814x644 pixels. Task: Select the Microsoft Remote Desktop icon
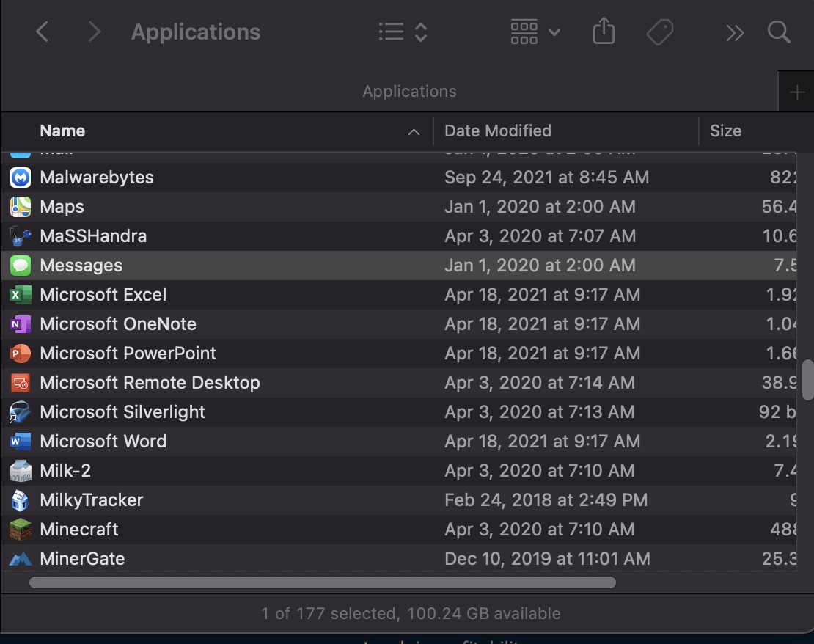[x=21, y=383]
